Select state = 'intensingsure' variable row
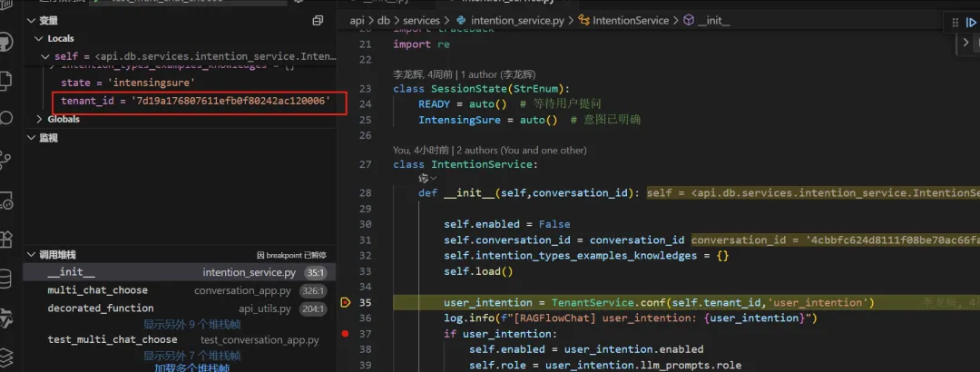This screenshot has height=372, width=980. point(180,83)
